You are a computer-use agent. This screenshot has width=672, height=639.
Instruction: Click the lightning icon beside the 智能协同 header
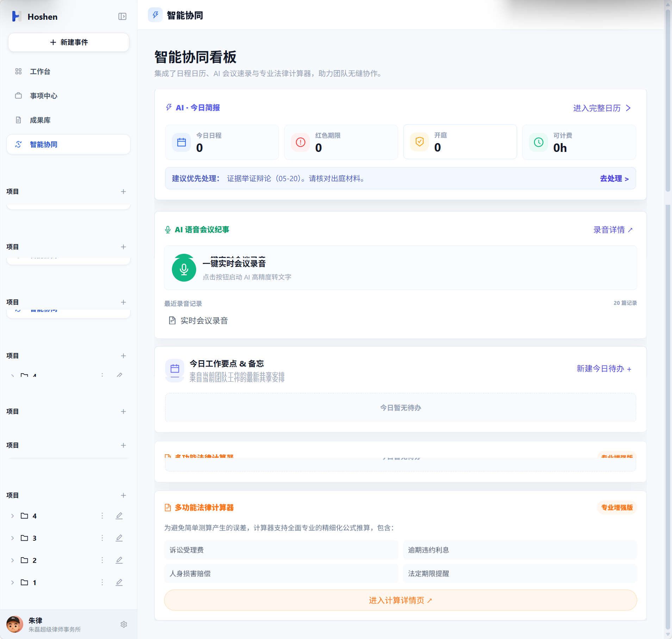pyautogui.click(x=155, y=15)
